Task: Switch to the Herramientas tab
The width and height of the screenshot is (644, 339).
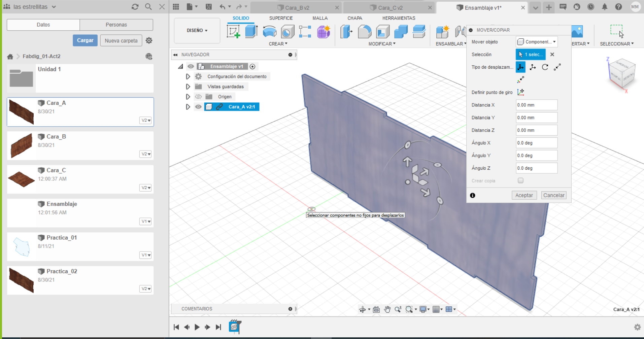Action: 399,18
